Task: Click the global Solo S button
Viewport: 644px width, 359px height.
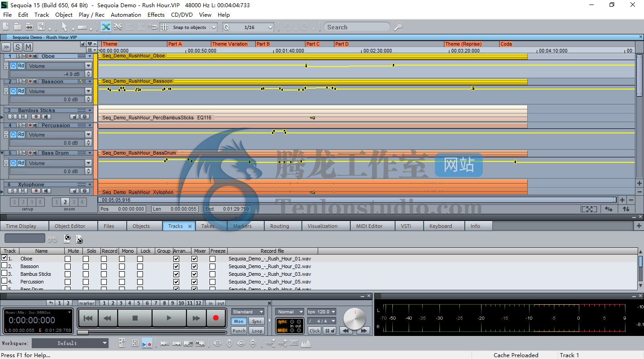Action: click(18, 47)
